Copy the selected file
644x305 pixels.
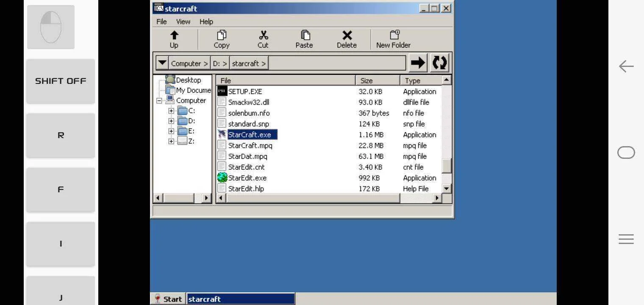[x=222, y=39]
